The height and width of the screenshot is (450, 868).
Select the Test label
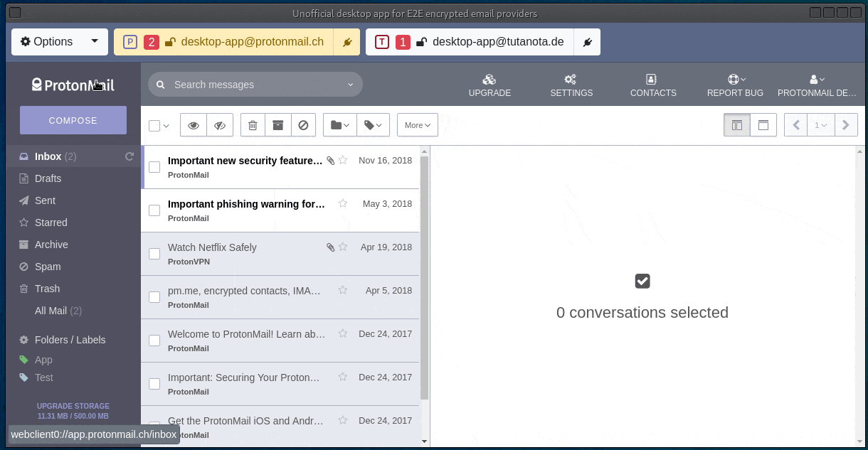pos(43,377)
